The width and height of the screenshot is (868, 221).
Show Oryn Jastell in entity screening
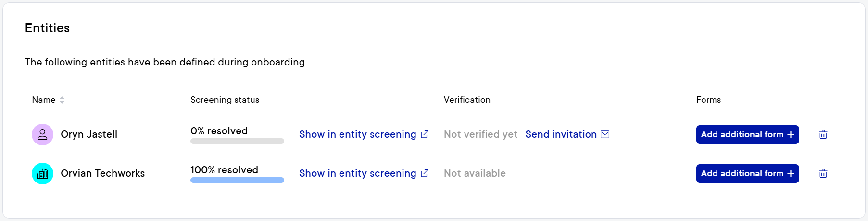click(357, 134)
